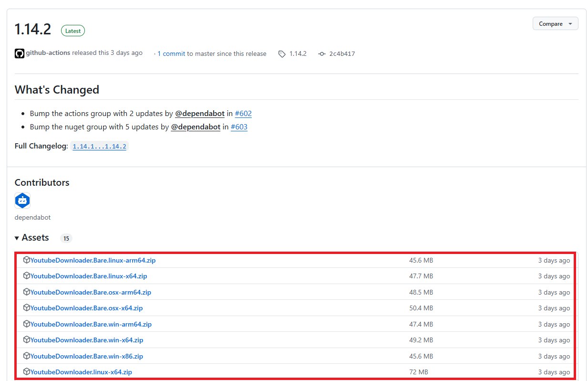Image resolution: width=588 pixels, height=381 pixels.
Task: Click the 45.6 MB size of Bare.linux-arm64.zip
Action: (x=421, y=260)
